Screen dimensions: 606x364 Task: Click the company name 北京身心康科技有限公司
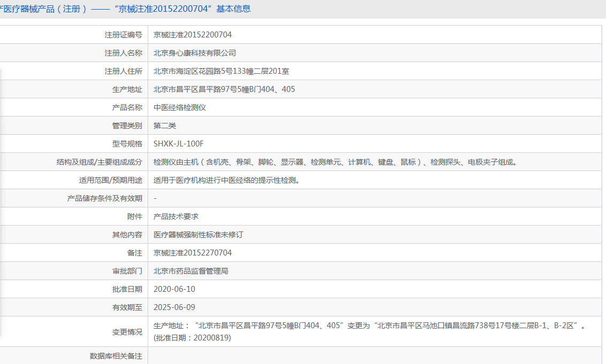tap(194, 53)
